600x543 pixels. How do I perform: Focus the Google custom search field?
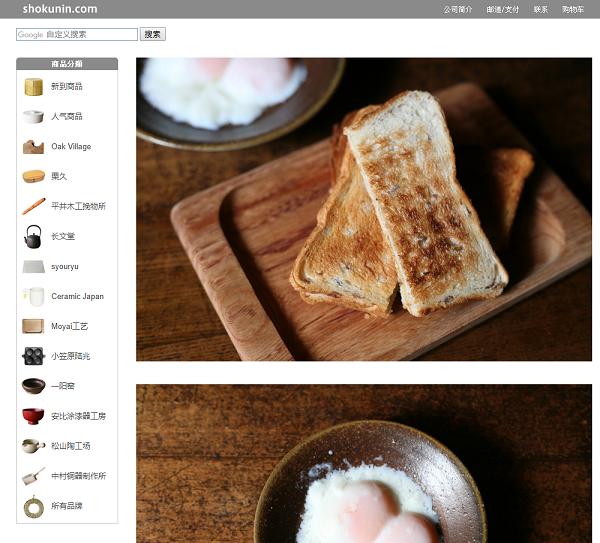tap(77, 34)
